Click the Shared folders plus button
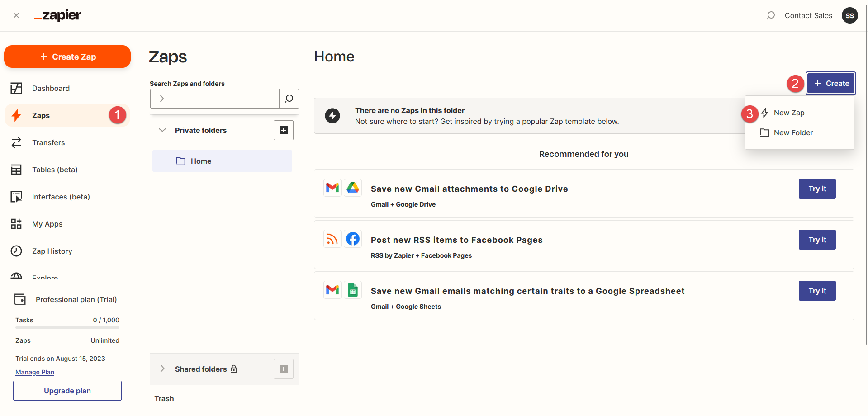 [284, 369]
